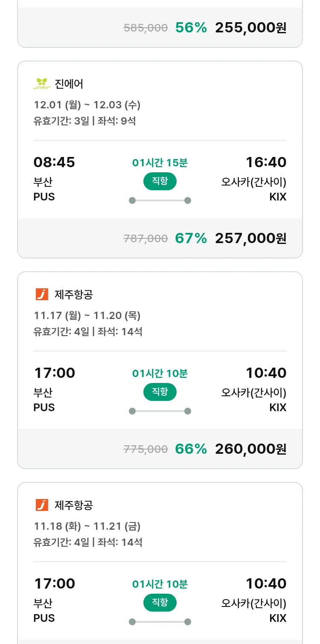Image resolution: width=320 pixels, height=644 pixels.
Task: Tap the 16:40 arrival time
Action: (266, 162)
